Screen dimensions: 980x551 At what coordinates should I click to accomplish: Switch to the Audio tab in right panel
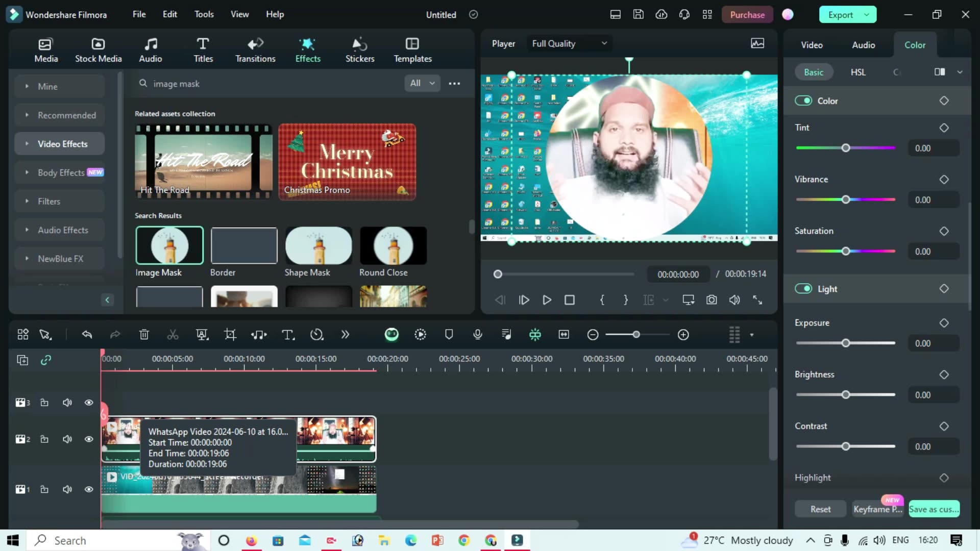pyautogui.click(x=863, y=45)
